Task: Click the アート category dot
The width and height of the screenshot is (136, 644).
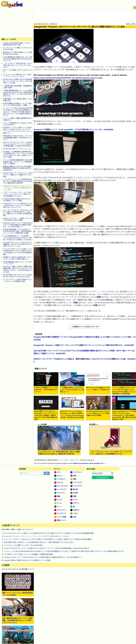Action: point(55,507)
